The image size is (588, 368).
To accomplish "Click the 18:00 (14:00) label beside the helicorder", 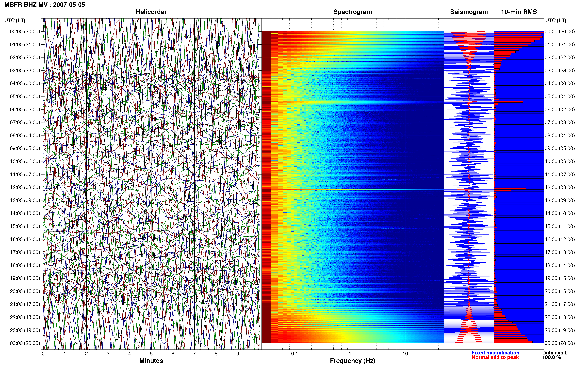I will click(25, 265).
